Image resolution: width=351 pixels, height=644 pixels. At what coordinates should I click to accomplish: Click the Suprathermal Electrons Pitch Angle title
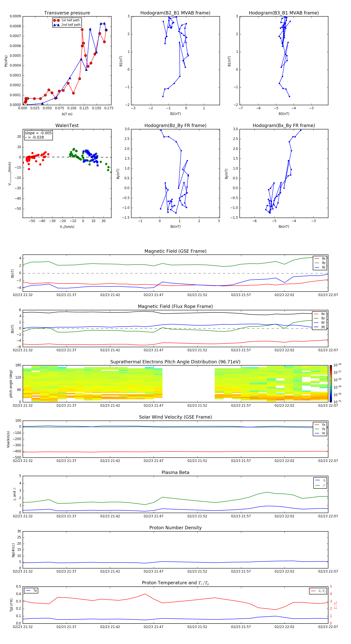[175, 362]
